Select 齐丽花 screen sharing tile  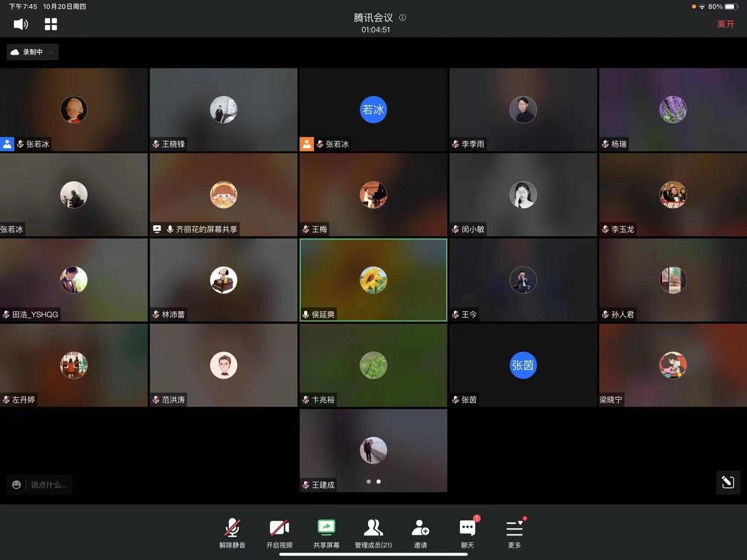pos(223,195)
